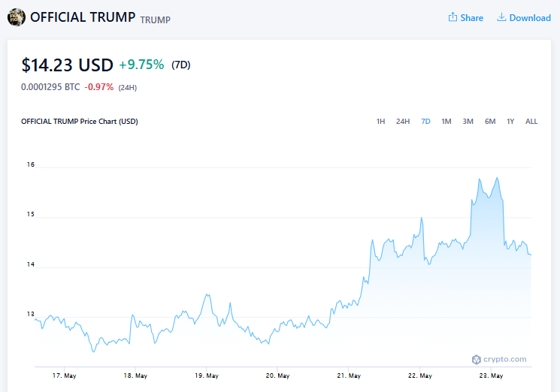Switch chart to 24H range
This screenshot has height=392, width=560.
click(x=402, y=121)
